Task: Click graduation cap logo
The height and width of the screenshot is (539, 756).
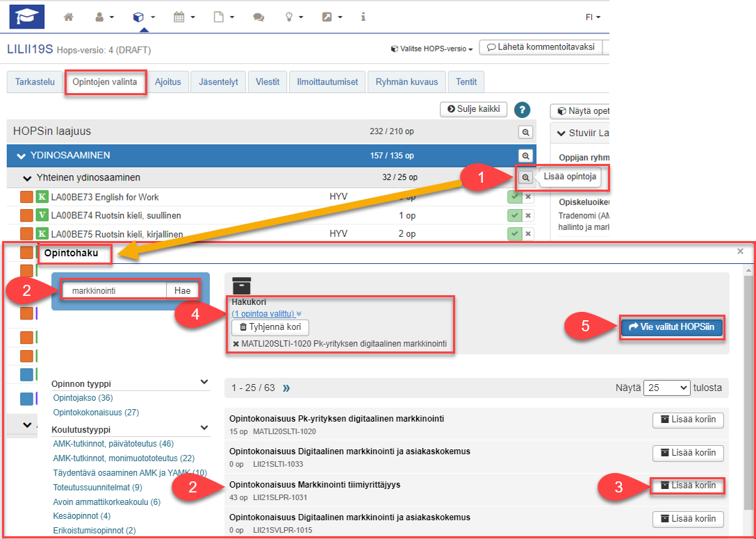Action: point(26,17)
